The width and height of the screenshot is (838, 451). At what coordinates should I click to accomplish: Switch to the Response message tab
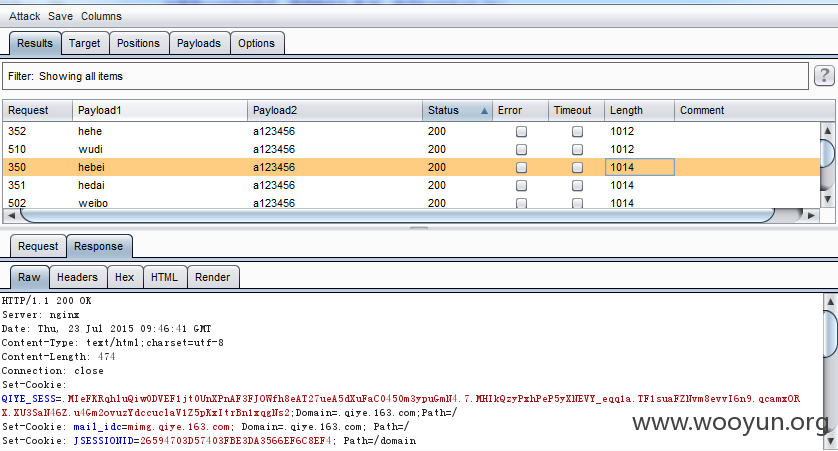click(98, 246)
